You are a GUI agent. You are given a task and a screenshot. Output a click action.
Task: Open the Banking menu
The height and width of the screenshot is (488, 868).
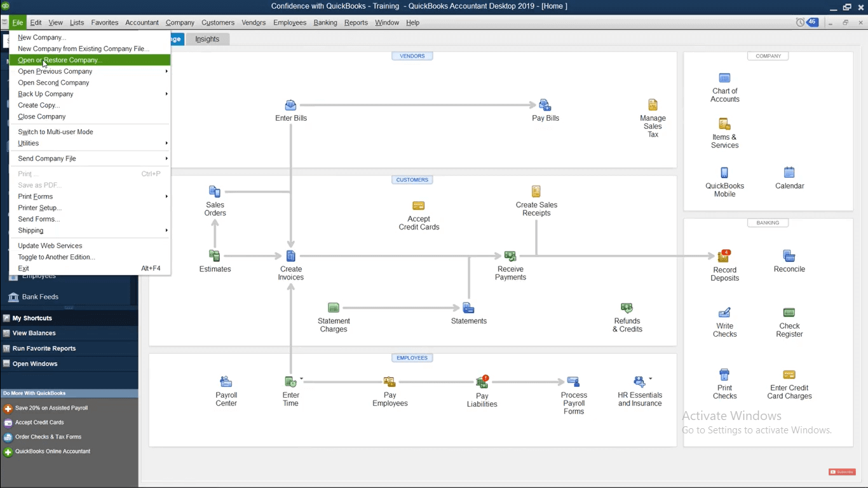coord(325,22)
